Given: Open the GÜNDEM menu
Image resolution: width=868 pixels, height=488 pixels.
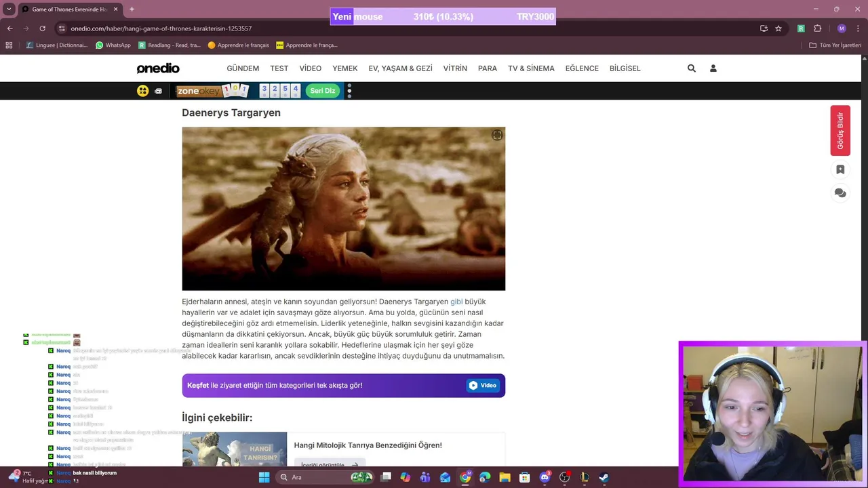Looking at the screenshot, I should (x=243, y=68).
